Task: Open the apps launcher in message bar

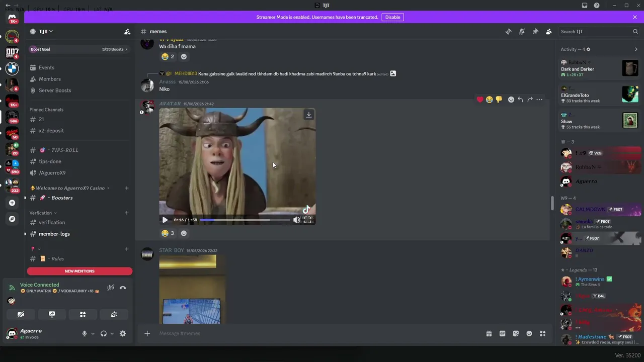Action: tap(542, 333)
